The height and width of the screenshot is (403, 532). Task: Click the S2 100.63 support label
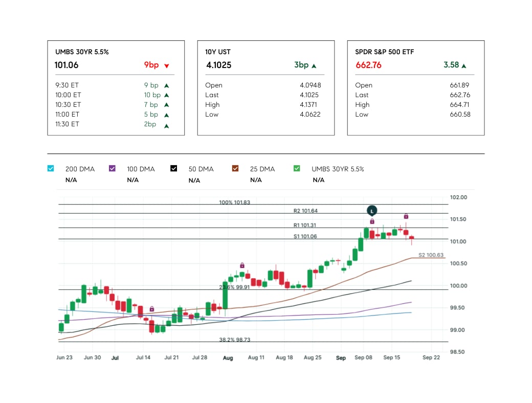click(431, 255)
